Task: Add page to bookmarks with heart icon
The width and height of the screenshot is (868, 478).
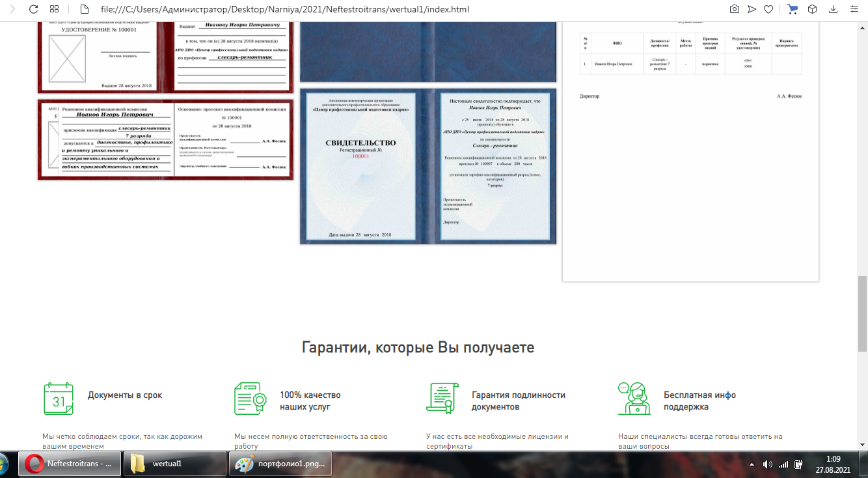Action: 768,9
